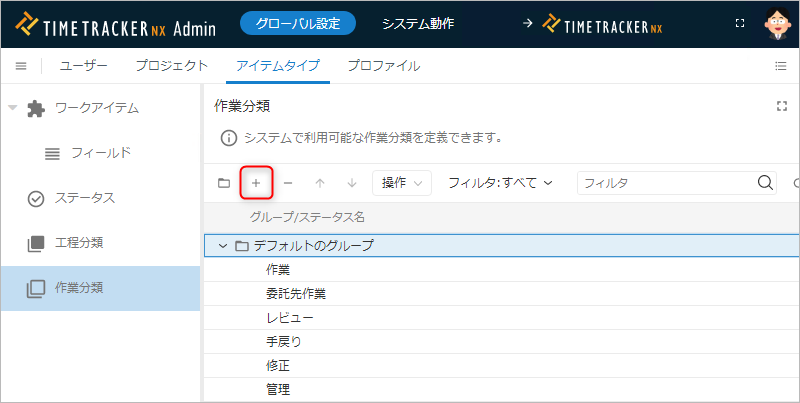Click the user avatar icon
The width and height of the screenshot is (800, 403).
(x=777, y=22)
